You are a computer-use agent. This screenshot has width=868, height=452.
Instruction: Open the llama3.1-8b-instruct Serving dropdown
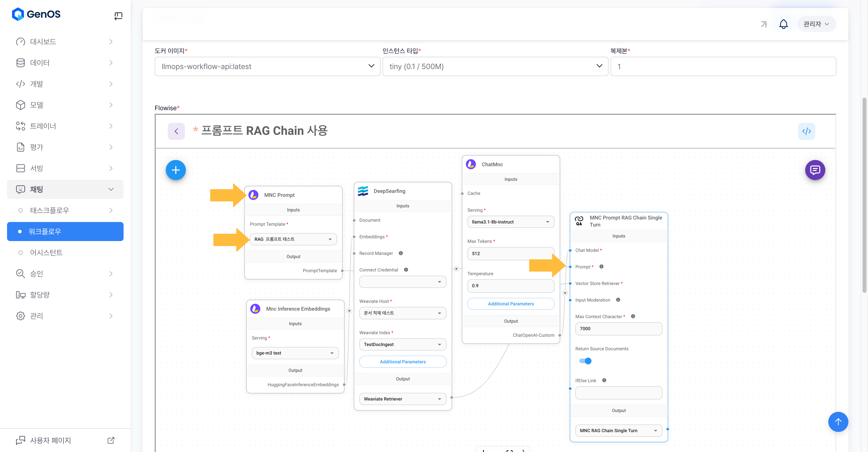511,222
